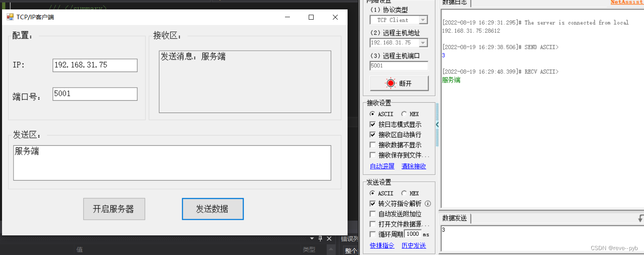Enable 接收保存到文件 checkbox
Screen dimensions: 644x255
(x=372, y=155)
